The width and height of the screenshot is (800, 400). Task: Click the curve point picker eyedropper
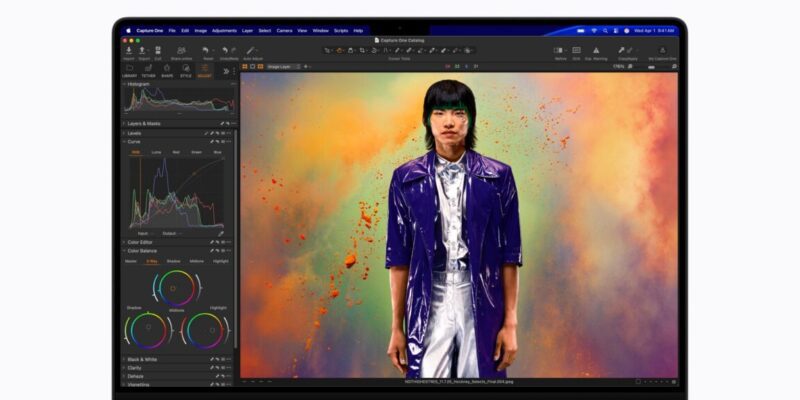click(221, 234)
